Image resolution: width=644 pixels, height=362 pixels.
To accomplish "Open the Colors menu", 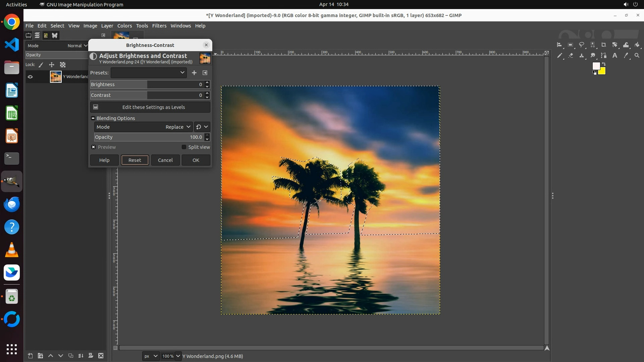I will point(124,26).
